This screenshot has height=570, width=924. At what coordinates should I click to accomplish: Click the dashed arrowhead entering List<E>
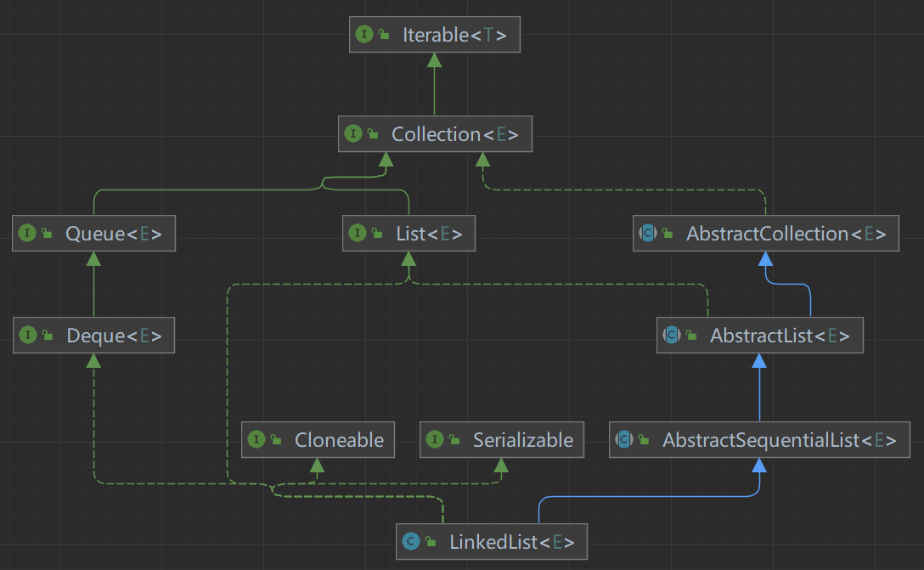(408, 258)
